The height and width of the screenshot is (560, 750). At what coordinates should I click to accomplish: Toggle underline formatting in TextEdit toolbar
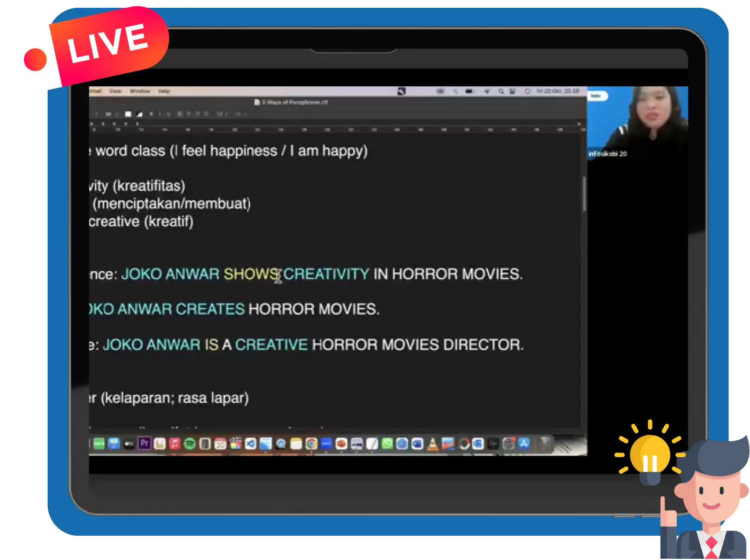[168, 114]
